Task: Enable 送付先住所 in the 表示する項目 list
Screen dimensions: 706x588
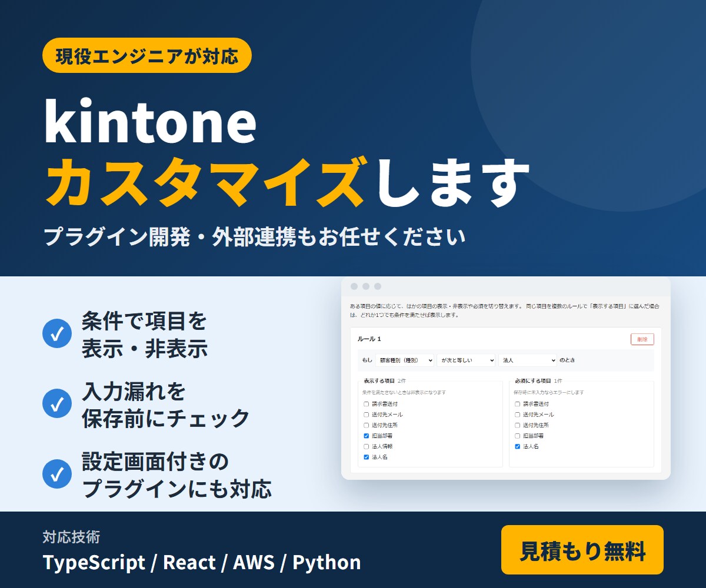Action: tap(366, 425)
